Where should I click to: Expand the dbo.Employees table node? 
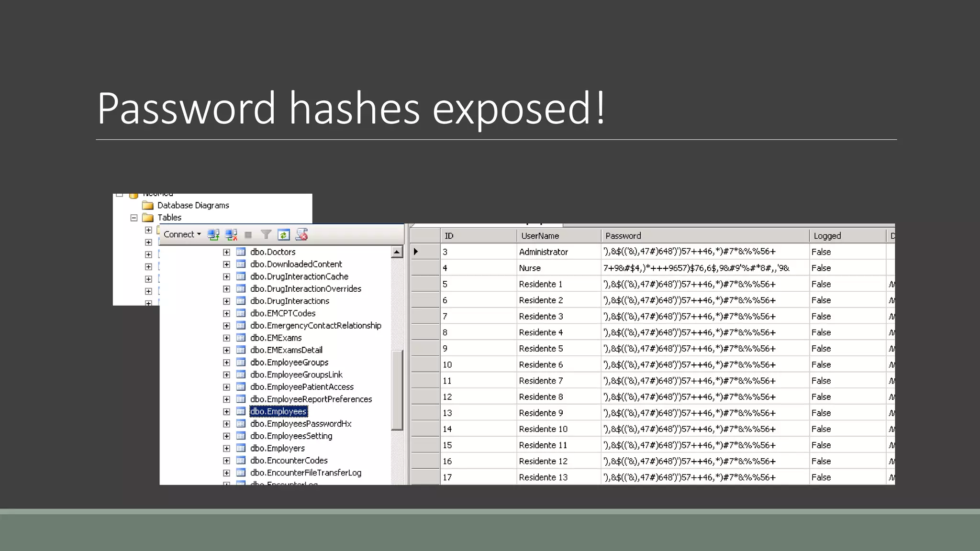point(227,411)
